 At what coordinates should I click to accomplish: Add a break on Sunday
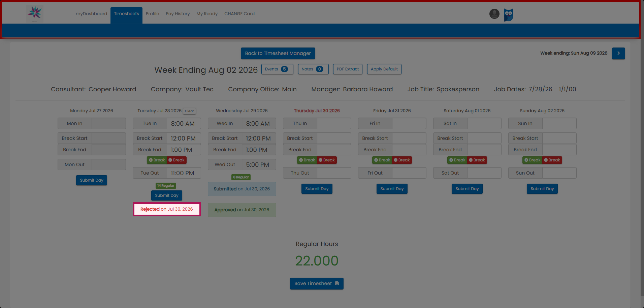point(533,160)
